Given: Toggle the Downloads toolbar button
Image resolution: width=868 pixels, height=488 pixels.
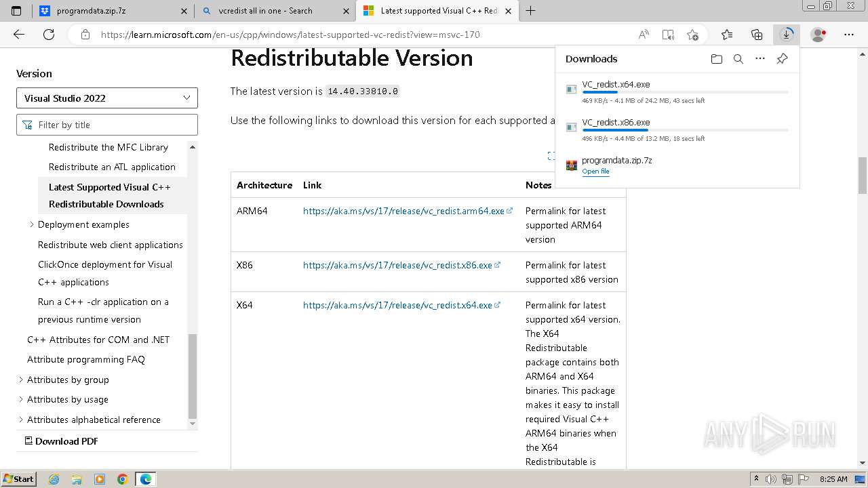Looking at the screenshot, I should pyautogui.click(x=787, y=35).
